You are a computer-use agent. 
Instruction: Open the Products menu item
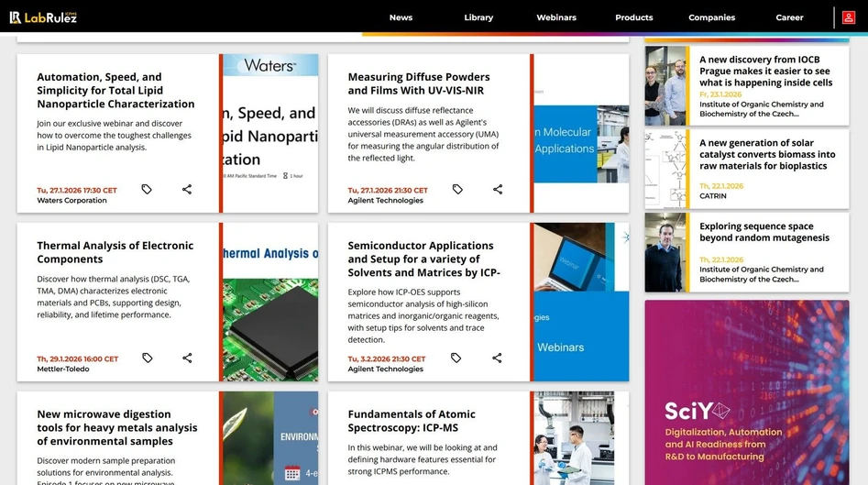634,17
